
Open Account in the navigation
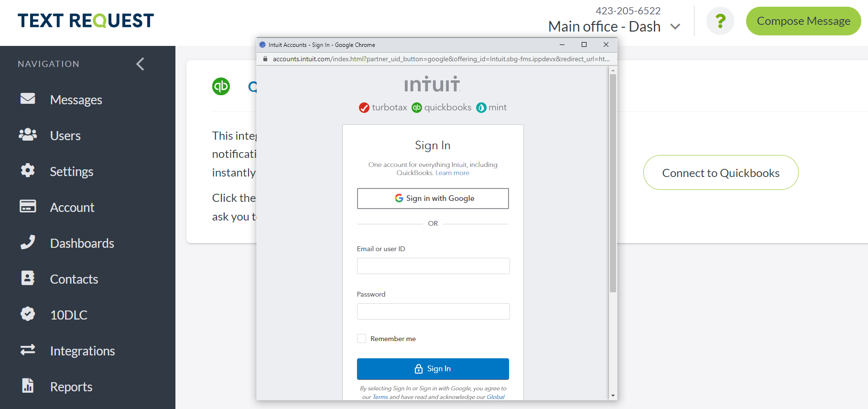(x=72, y=207)
